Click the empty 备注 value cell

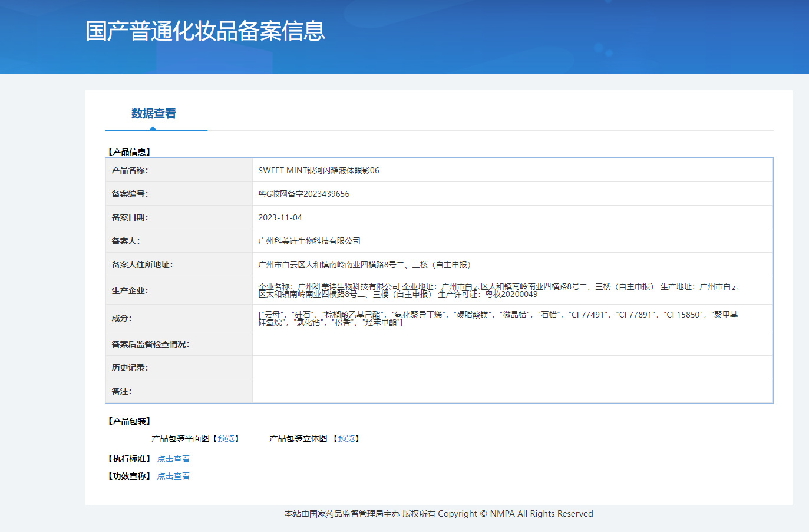512,391
